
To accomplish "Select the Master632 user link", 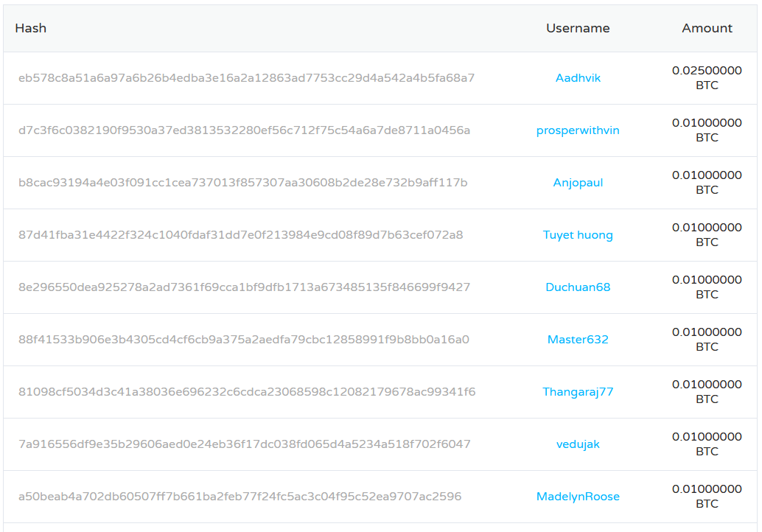I will click(578, 340).
